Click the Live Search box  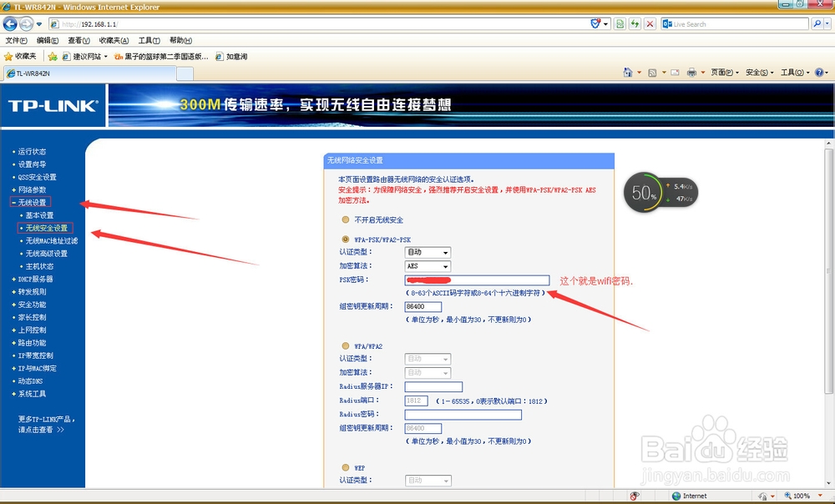click(x=735, y=24)
